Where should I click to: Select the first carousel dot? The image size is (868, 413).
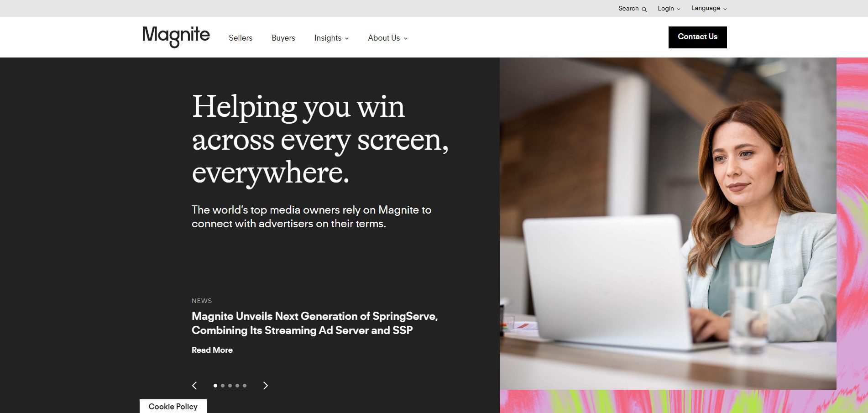[x=215, y=386]
